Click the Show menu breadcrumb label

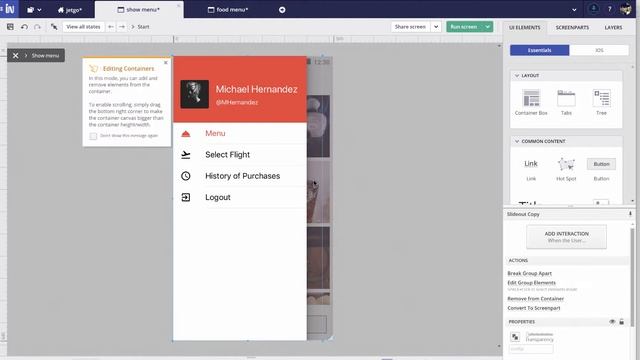[45, 56]
